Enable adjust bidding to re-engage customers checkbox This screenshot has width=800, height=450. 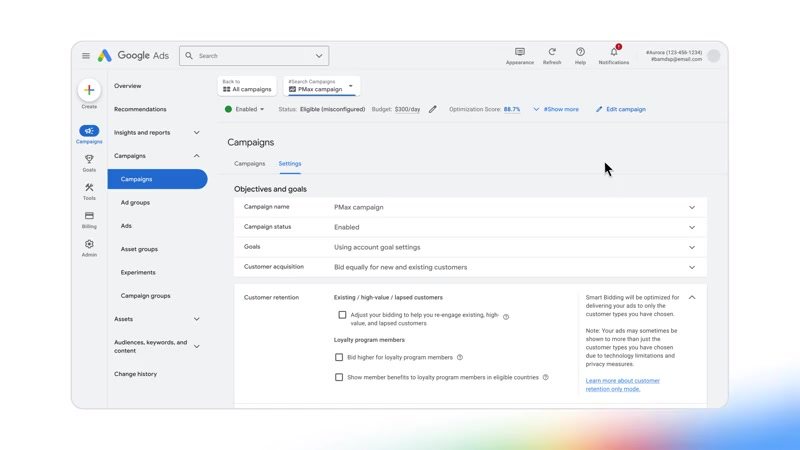(x=342, y=315)
